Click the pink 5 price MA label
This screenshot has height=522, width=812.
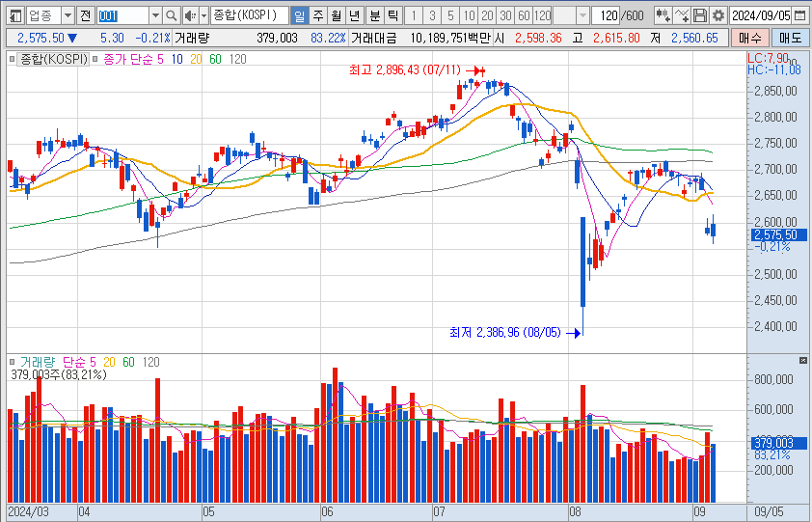(x=160, y=59)
